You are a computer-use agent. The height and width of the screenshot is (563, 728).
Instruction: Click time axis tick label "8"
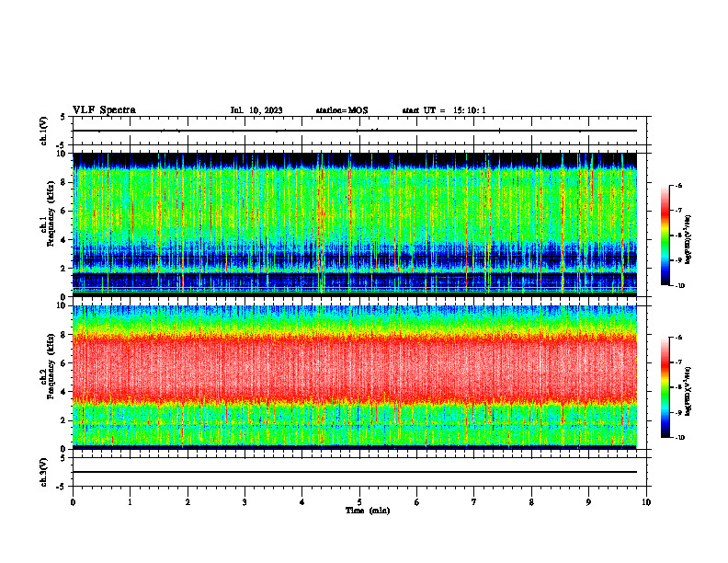point(531,502)
